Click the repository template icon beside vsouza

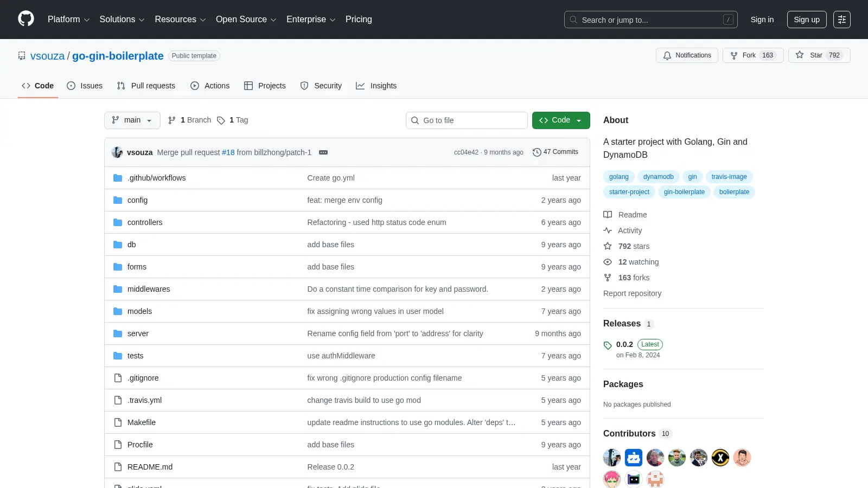pos(22,56)
